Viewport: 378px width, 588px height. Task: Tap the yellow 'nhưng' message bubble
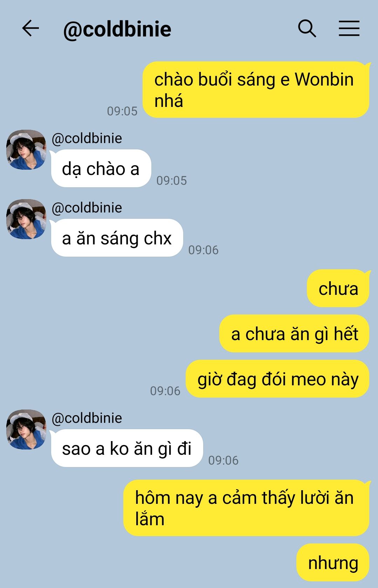pos(333,563)
